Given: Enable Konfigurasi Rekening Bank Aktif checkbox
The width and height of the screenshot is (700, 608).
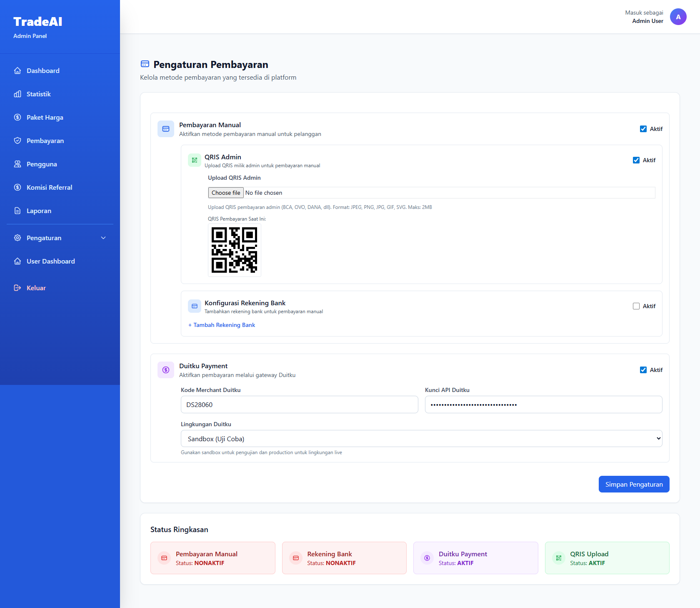Looking at the screenshot, I should [636, 306].
